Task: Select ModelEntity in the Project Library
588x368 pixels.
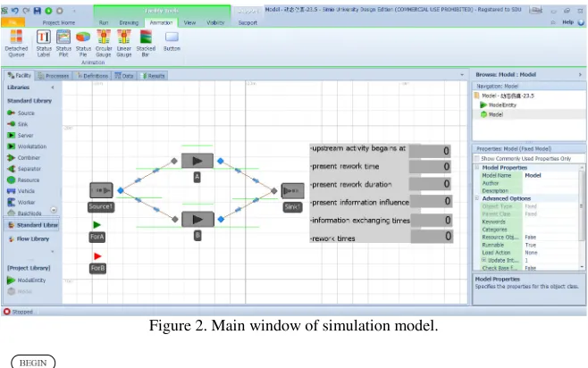Action: pyautogui.click(x=26, y=280)
